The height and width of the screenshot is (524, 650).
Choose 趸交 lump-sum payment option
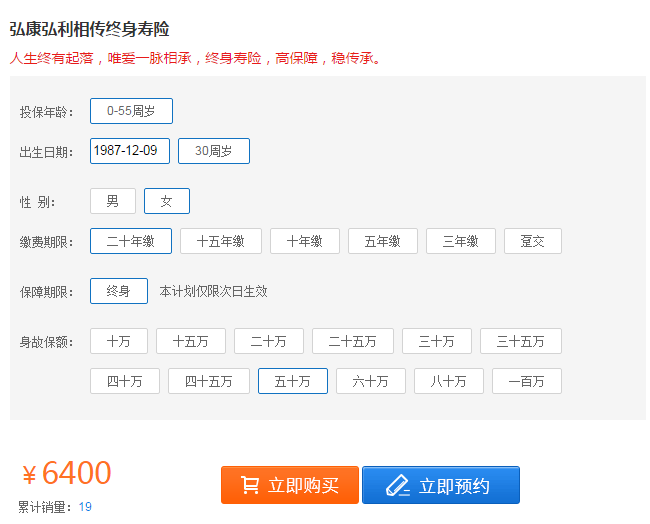(x=533, y=241)
